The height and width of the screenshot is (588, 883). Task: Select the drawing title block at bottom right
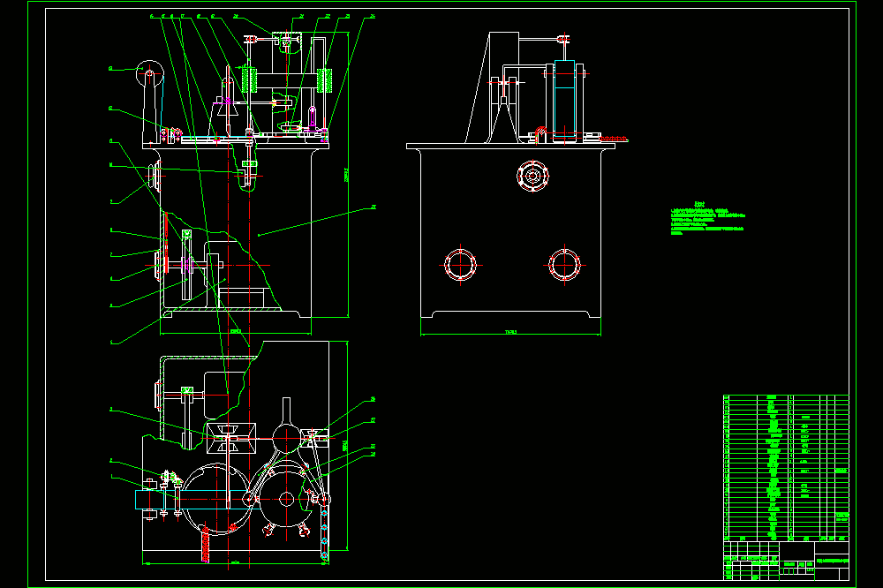786,561
